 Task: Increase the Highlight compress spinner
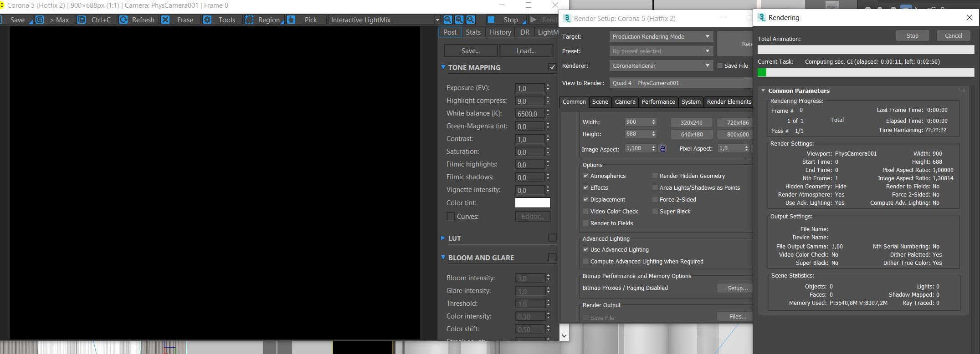coord(548,98)
